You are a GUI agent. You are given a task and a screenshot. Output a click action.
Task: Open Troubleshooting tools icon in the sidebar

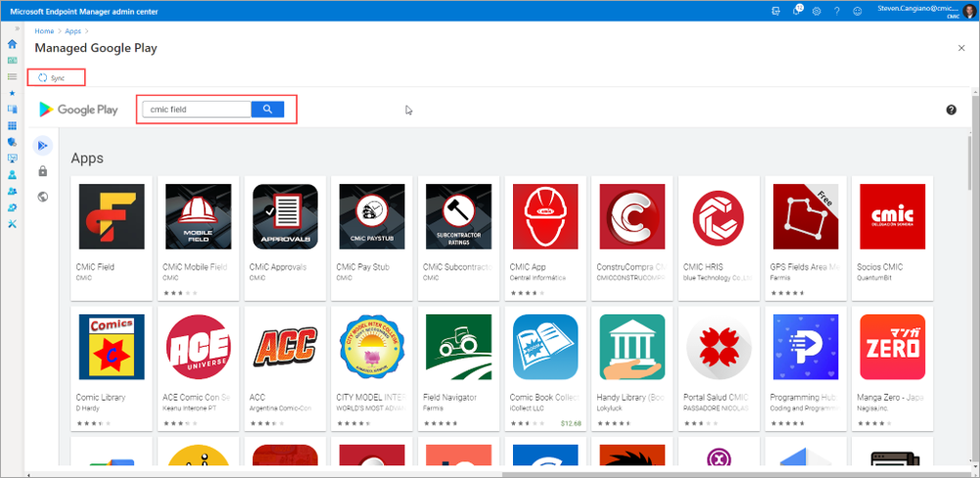12,224
